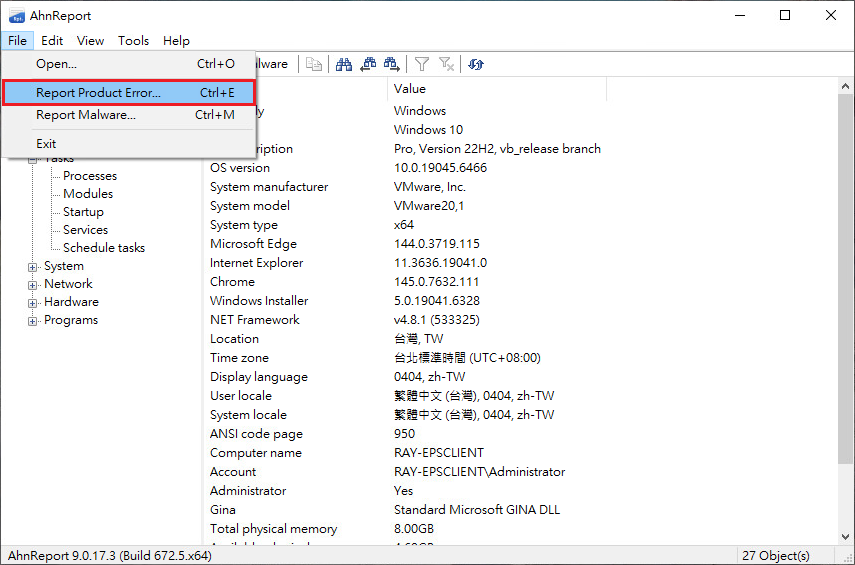
Task: Open the Tools menu
Action: click(x=134, y=40)
